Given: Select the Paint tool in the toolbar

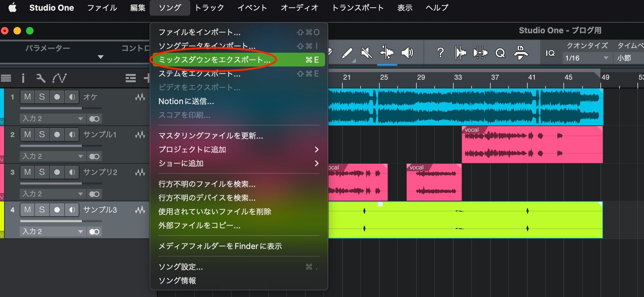Looking at the screenshot, I should (x=348, y=52).
